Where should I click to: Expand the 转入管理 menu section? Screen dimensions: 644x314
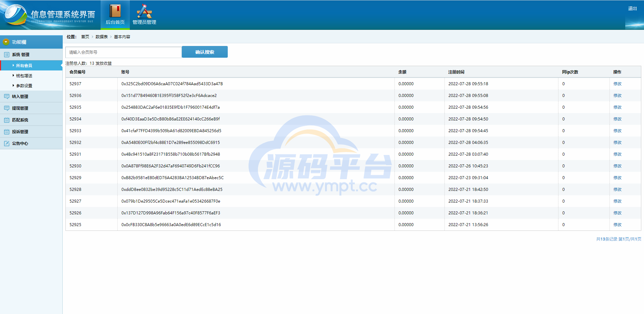(x=31, y=96)
